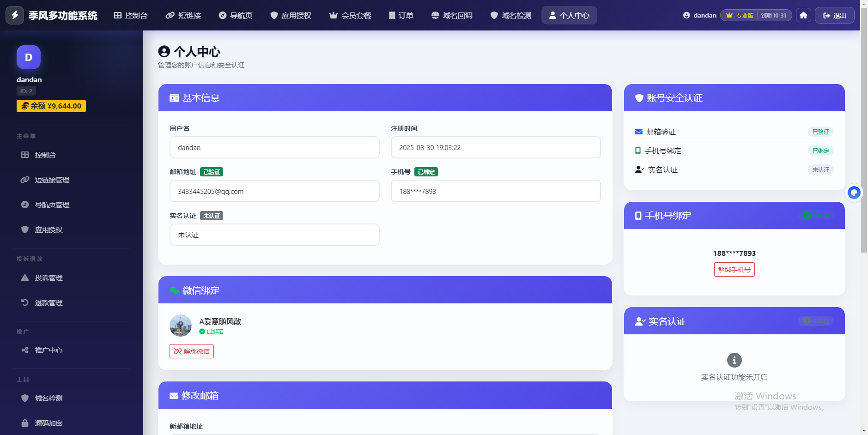Image resolution: width=868 pixels, height=435 pixels.
Task: Click the 解绑微信 button
Action: click(192, 351)
